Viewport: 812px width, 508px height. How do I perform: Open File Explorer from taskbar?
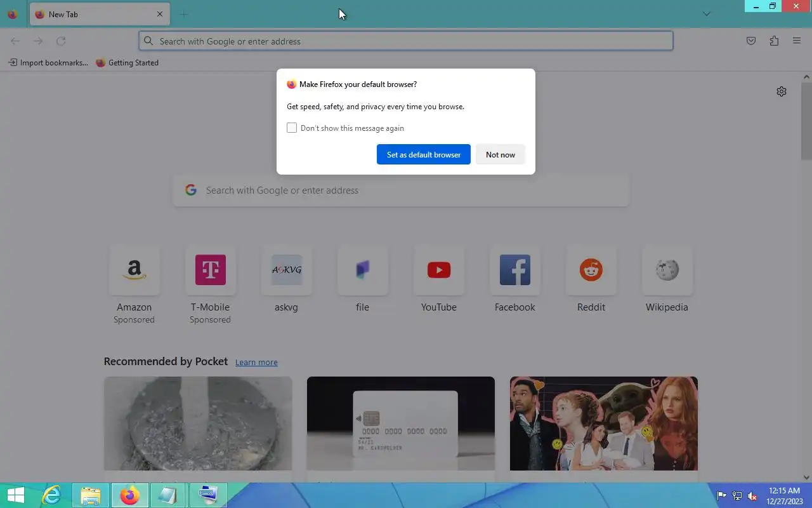tap(91, 495)
